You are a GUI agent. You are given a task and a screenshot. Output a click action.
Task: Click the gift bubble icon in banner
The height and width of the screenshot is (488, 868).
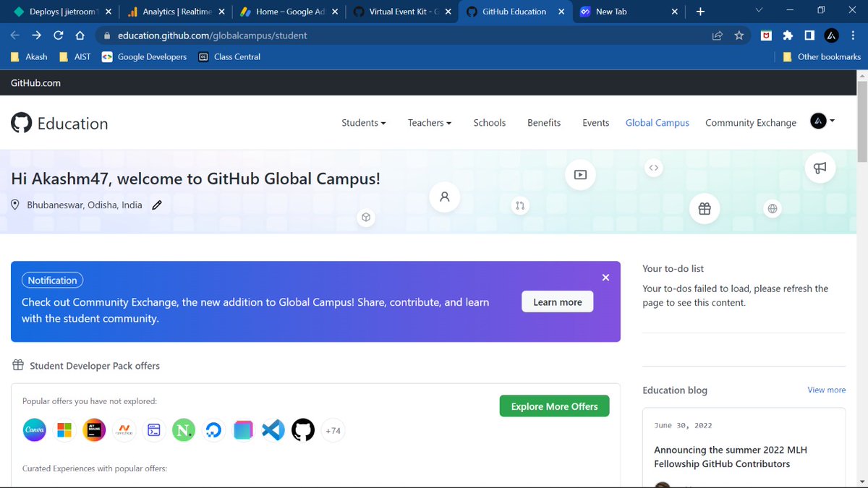705,209
